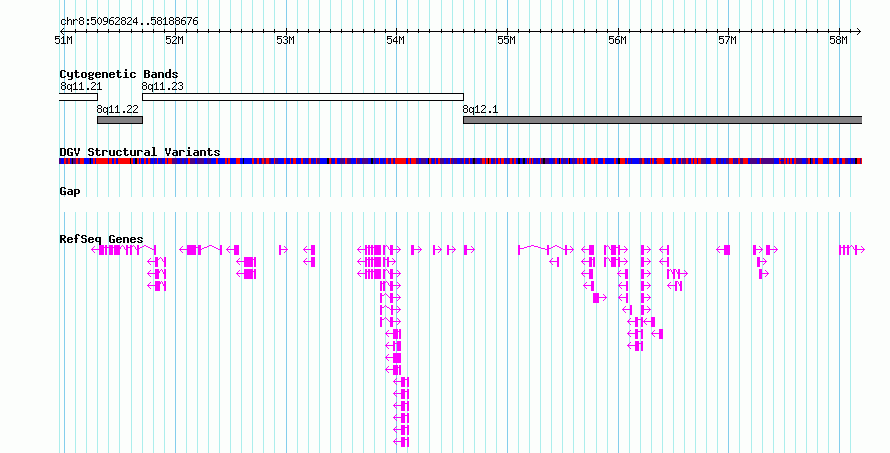Image resolution: width=890 pixels, height=453 pixels.
Task: Open the long spliced gene between 55M and 55.6M
Action: pos(546,250)
